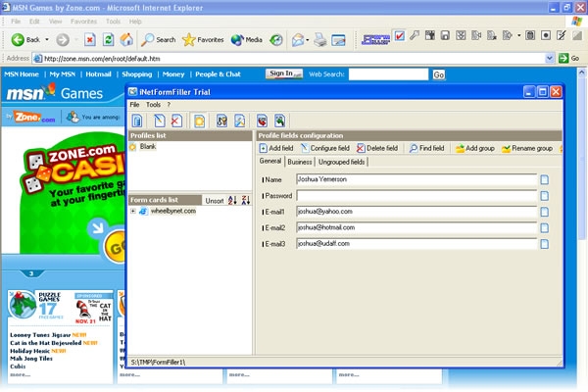Click the Delete field icon
Viewport: 588px width, 392px height.
click(x=361, y=148)
